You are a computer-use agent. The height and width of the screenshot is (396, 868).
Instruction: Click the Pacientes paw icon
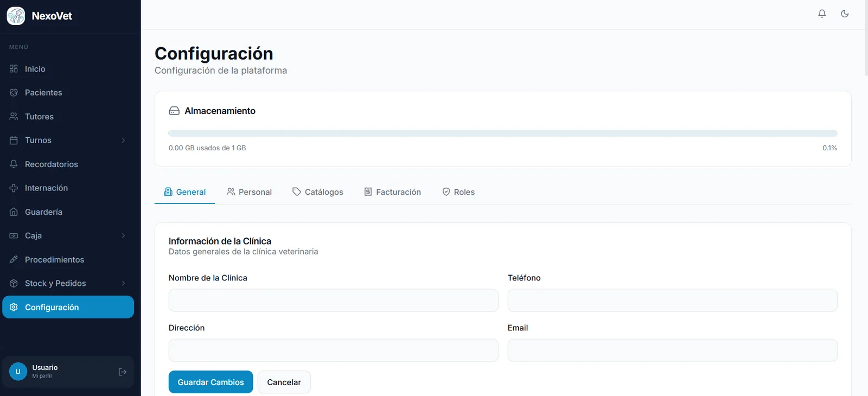pos(14,93)
